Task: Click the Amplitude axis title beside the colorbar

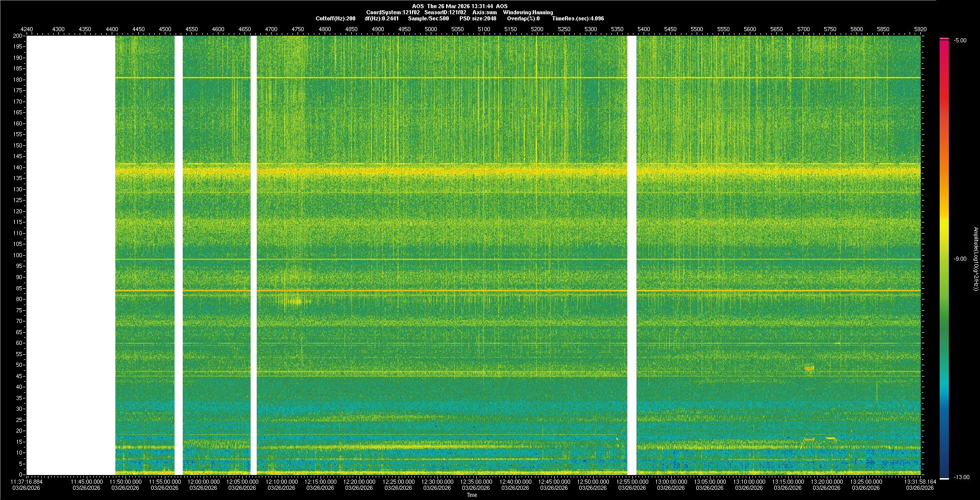Action: [975, 259]
